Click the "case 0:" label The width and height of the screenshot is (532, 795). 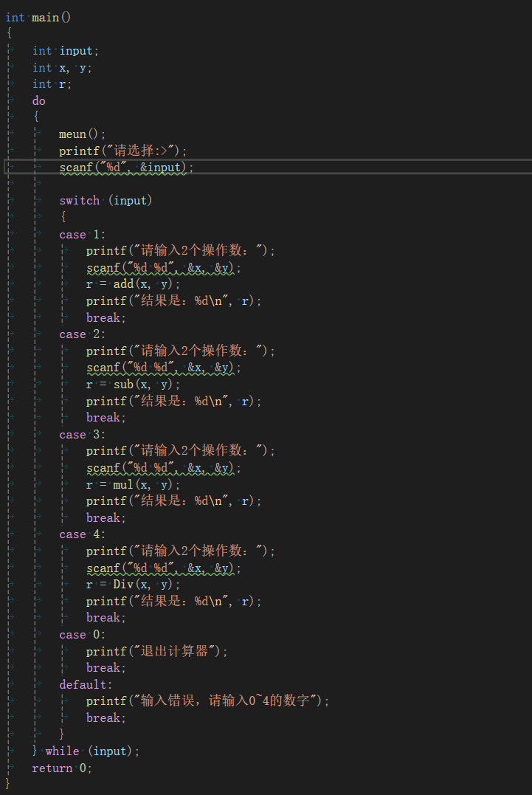pyautogui.click(x=82, y=635)
